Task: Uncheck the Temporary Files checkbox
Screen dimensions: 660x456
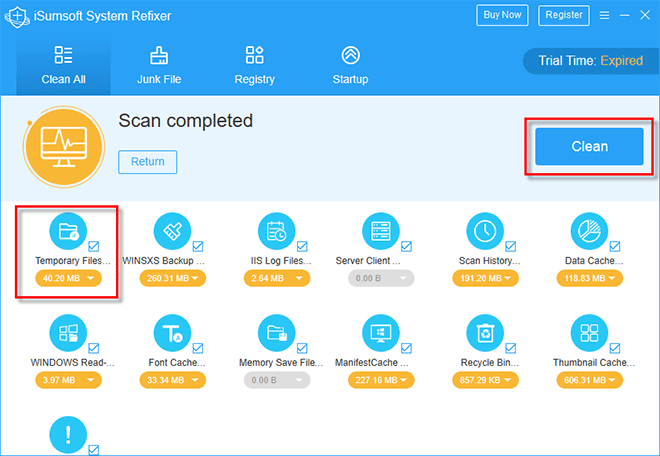Action: [x=94, y=246]
